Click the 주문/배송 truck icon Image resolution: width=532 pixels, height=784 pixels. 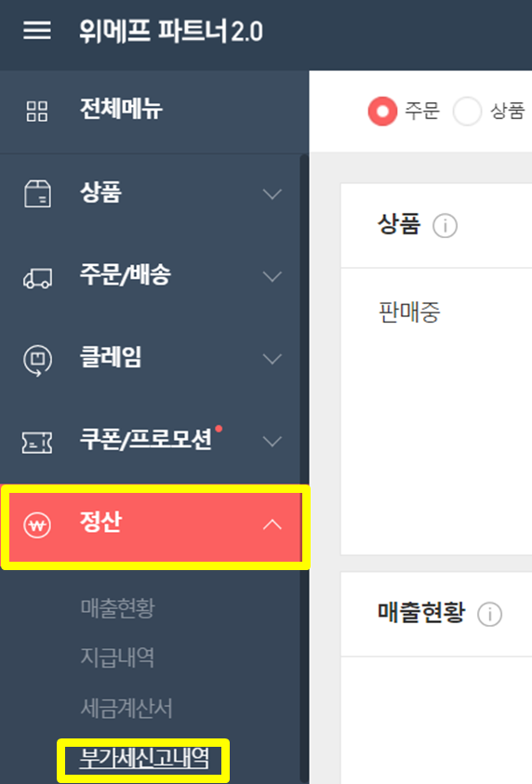(x=37, y=278)
